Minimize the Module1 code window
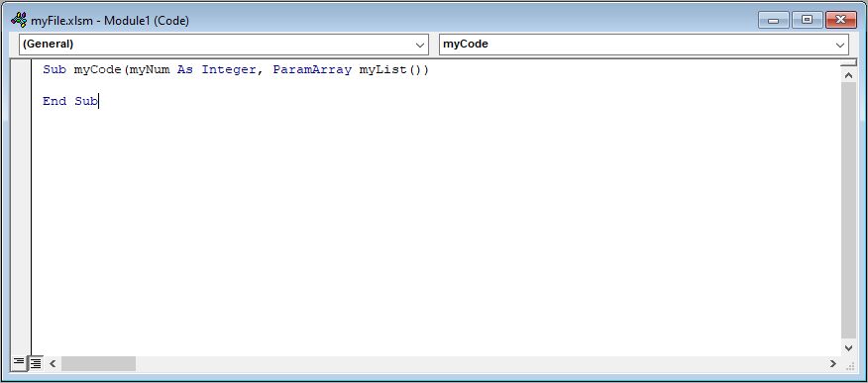Image resolution: width=868 pixels, height=383 pixels. (x=773, y=21)
